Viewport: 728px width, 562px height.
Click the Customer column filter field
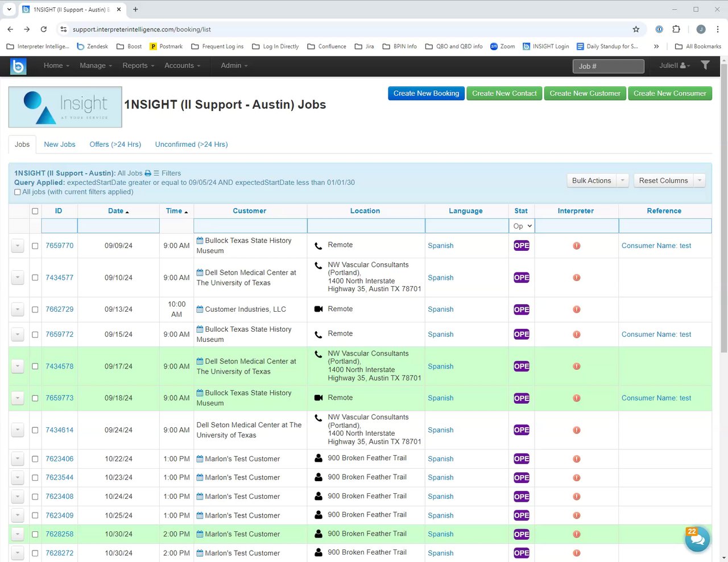click(250, 226)
